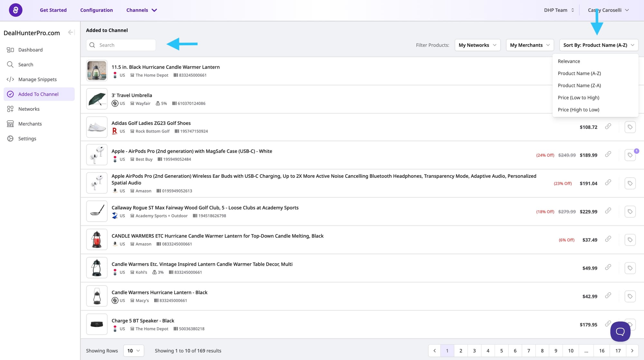Change rows shown with the 10 dropdown

click(x=134, y=351)
